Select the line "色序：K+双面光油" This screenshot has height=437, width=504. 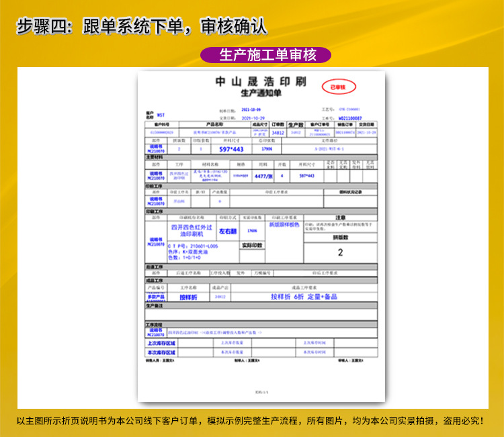click(x=188, y=252)
